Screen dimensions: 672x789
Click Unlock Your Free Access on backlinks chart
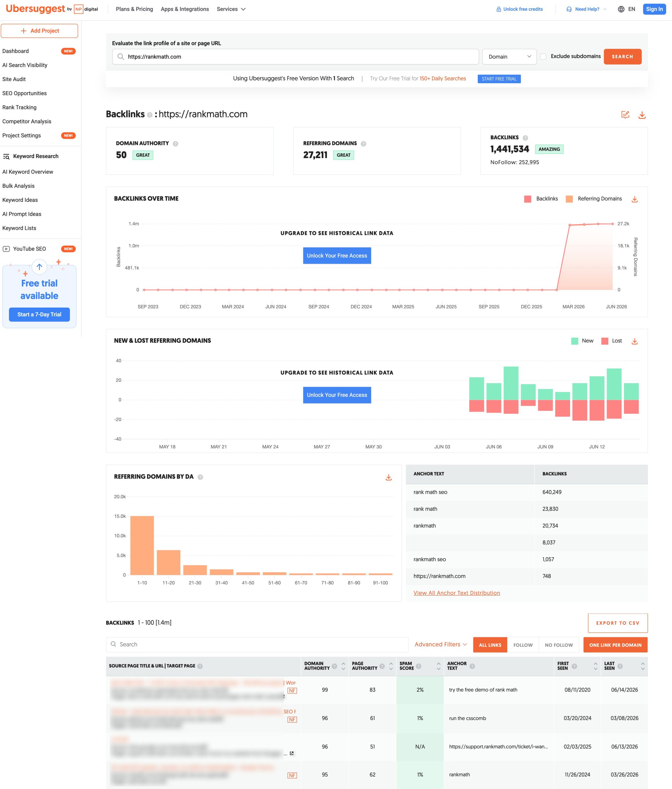pyautogui.click(x=337, y=256)
